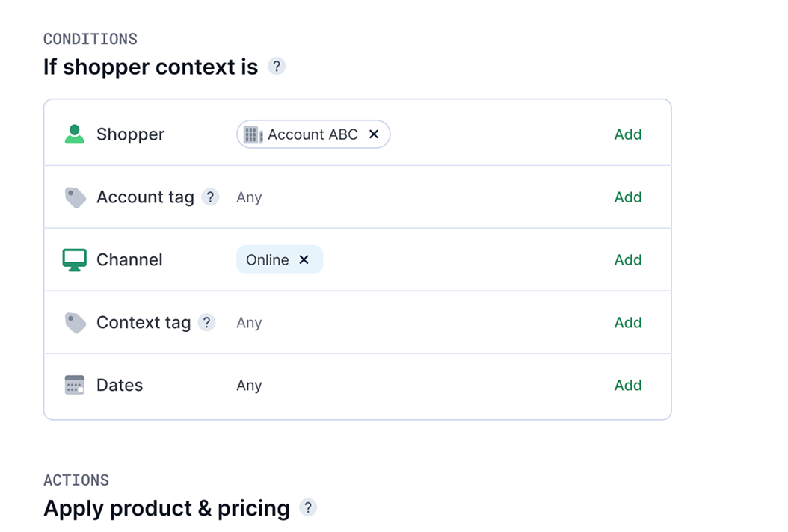Click the Account ABC chip label

[x=313, y=134]
